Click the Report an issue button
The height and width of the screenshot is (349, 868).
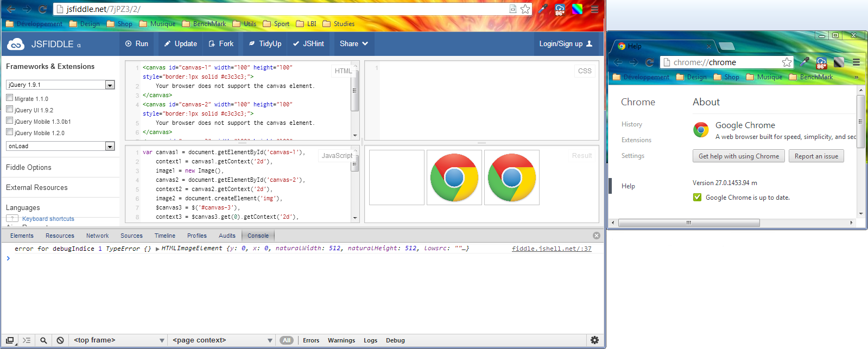pyautogui.click(x=816, y=156)
